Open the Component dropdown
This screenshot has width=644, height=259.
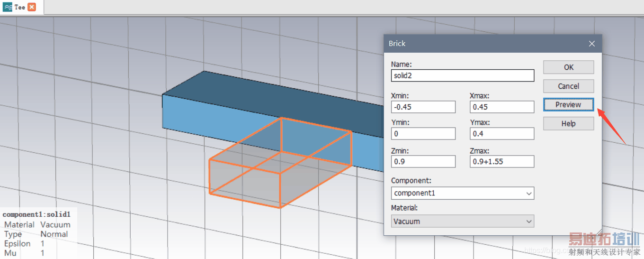coord(463,193)
